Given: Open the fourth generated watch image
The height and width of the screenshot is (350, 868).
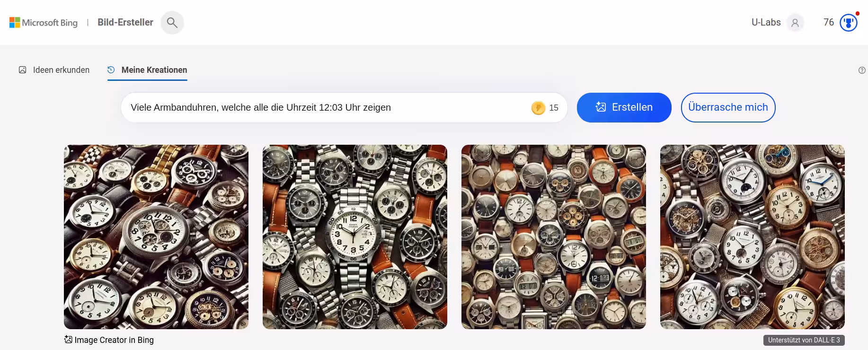Looking at the screenshot, I should coord(753,237).
